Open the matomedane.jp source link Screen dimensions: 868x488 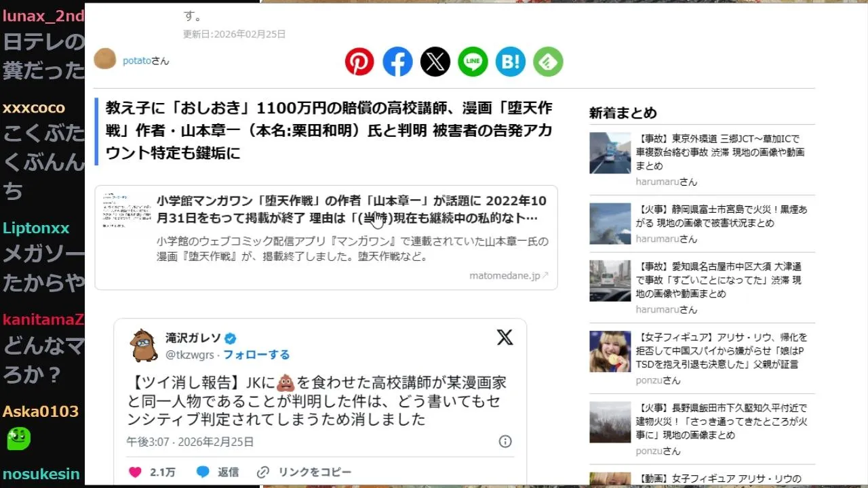tap(509, 276)
